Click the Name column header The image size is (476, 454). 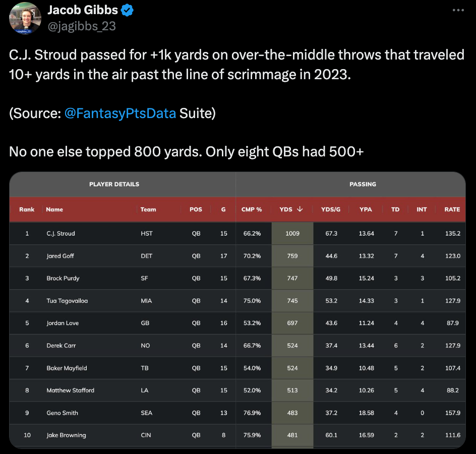click(54, 209)
